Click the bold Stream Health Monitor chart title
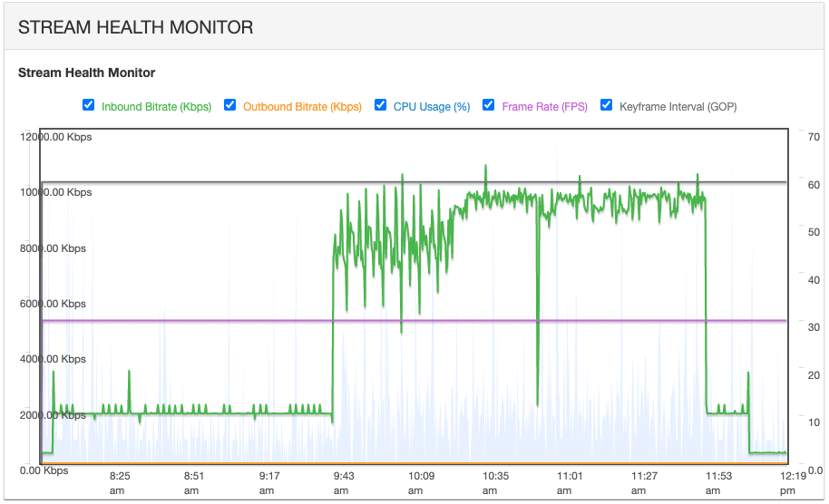This screenshot has height=504, width=829. pos(87,73)
